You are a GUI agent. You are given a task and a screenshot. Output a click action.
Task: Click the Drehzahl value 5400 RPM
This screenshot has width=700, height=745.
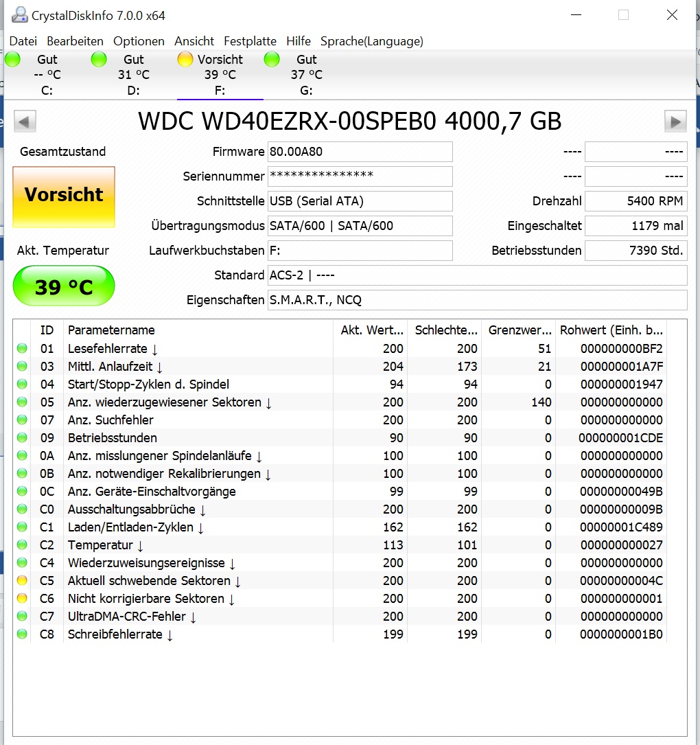click(x=636, y=201)
